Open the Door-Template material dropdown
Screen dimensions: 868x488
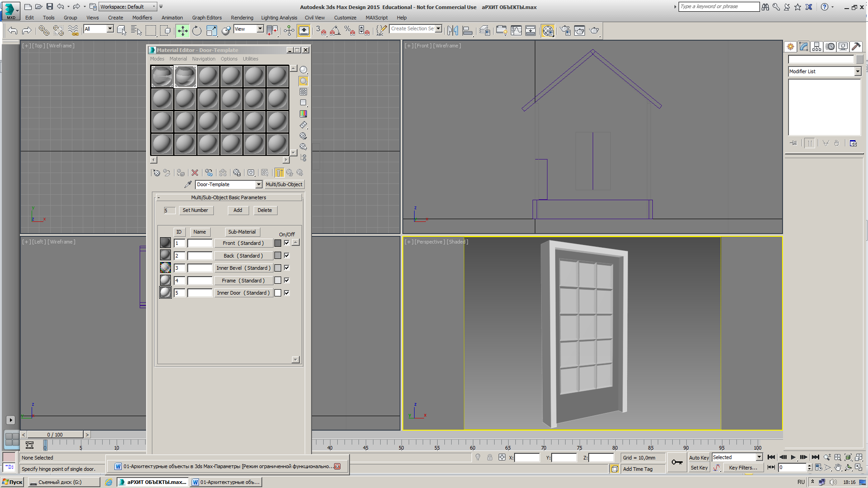[x=259, y=184]
